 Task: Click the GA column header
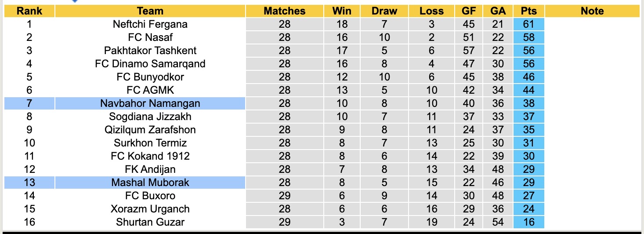point(498,11)
